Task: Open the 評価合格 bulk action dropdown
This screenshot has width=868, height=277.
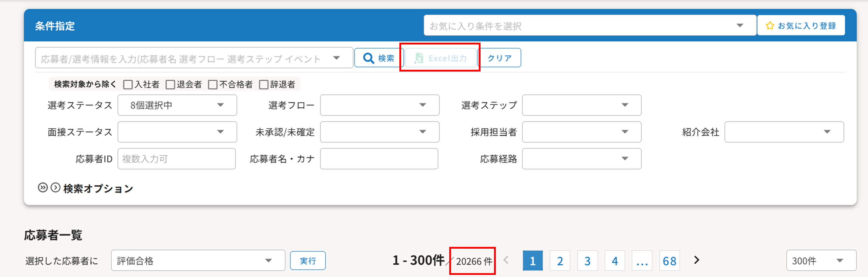Action: pyautogui.click(x=198, y=260)
